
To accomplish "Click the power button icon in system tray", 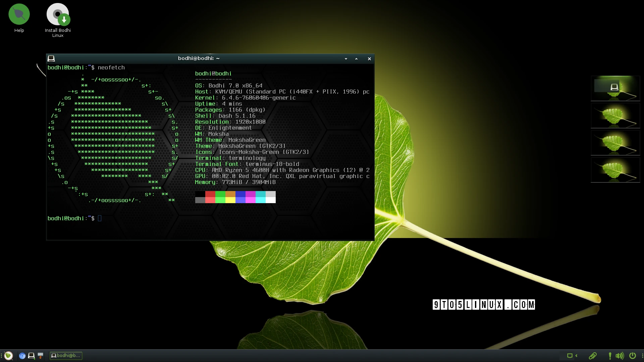I will [x=632, y=356].
